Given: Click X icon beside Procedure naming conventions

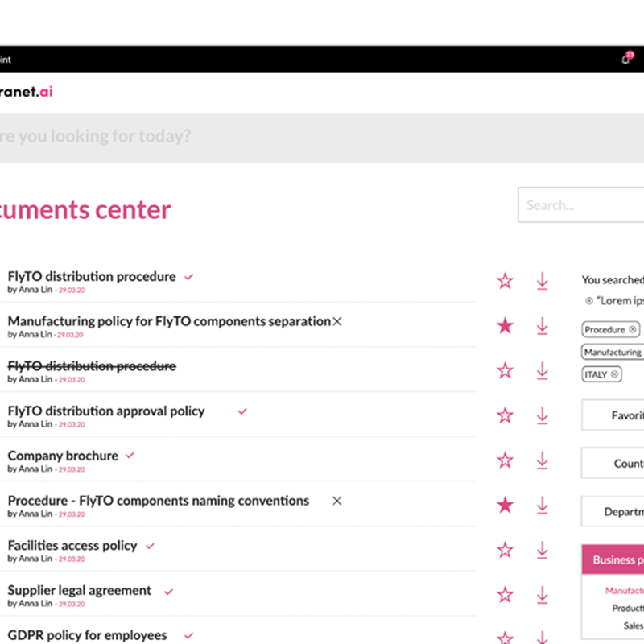Looking at the screenshot, I should [x=337, y=501].
